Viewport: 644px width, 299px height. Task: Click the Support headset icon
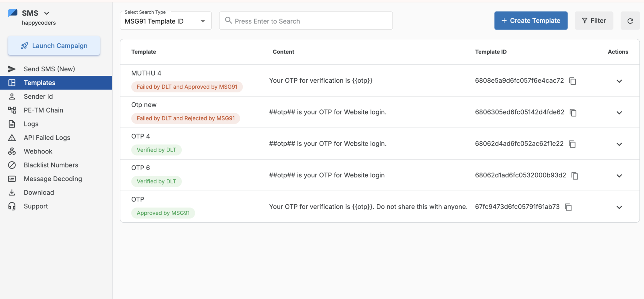(12, 206)
